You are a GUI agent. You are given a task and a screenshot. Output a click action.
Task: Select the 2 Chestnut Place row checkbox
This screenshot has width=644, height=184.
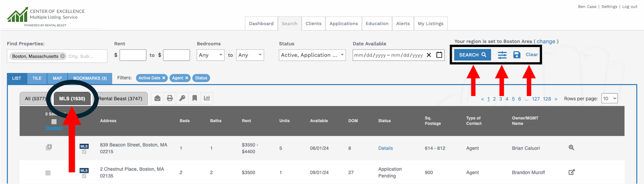pos(48,173)
